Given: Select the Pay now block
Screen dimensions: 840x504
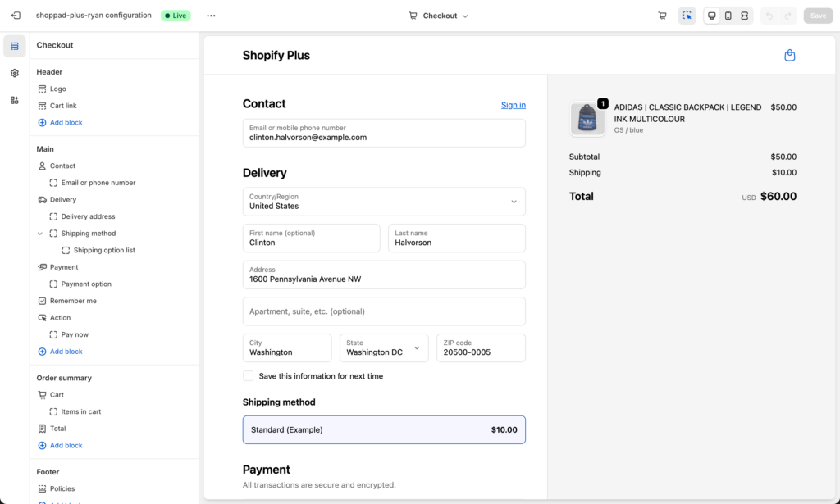Looking at the screenshot, I should coord(75,334).
